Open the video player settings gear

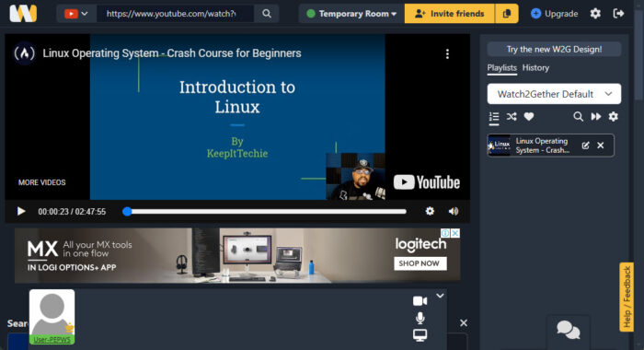[430, 211]
